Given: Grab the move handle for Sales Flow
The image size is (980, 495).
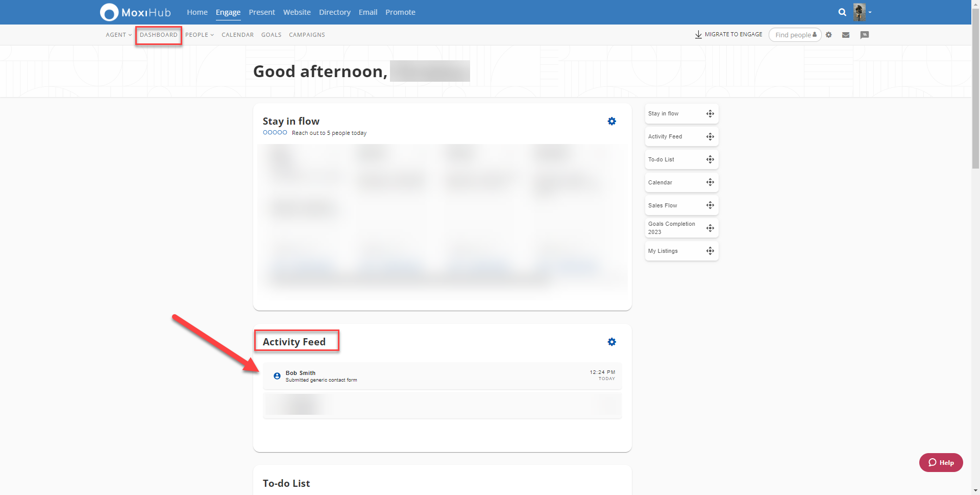Looking at the screenshot, I should pos(710,205).
